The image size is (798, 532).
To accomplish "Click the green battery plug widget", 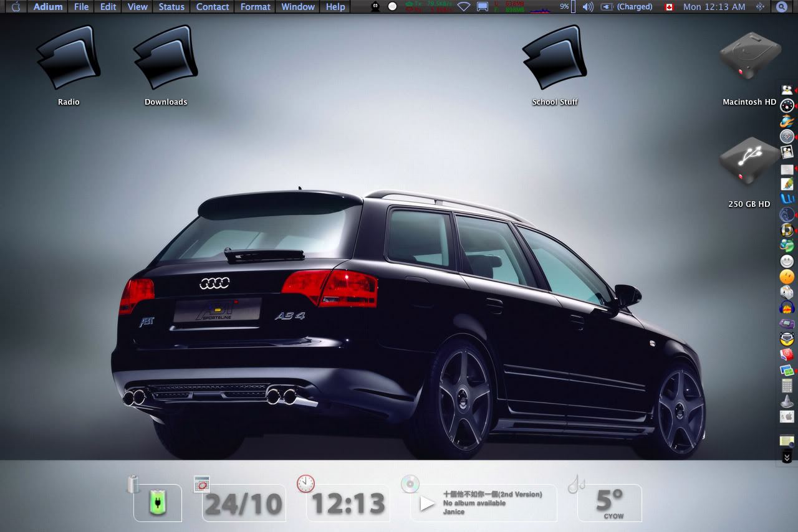I will click(x=158, y=503).
